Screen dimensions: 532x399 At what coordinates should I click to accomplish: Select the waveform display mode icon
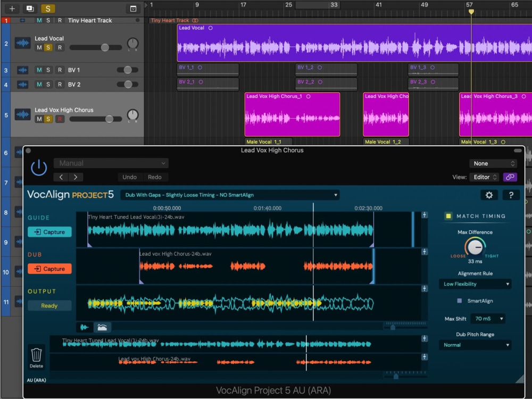(85, 327)
